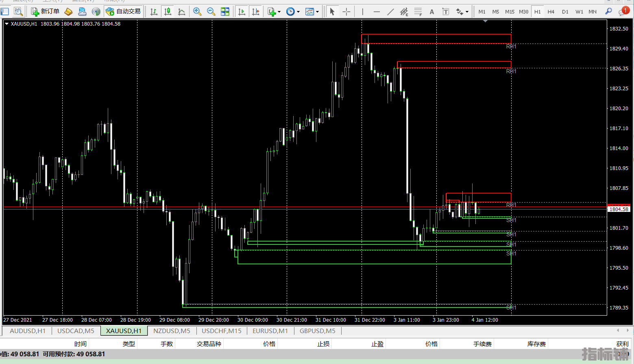Switch to the USDCHF,M15 chart tab
The width and height of the screenshot is (634, 364).
pyautogui.click(x=222, y=331)
